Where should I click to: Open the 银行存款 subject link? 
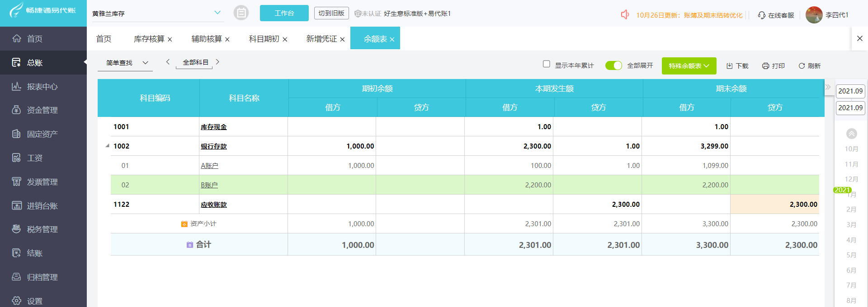point(214,146)
